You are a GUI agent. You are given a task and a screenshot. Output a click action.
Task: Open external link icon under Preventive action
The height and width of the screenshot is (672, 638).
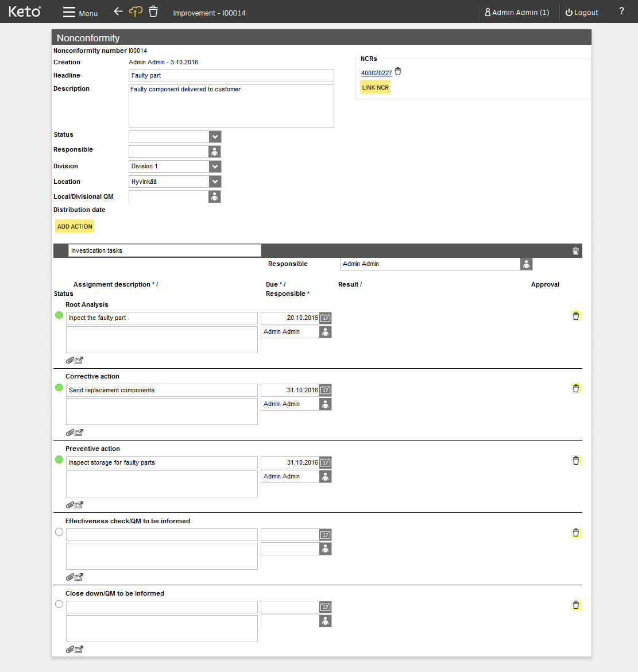[79, 505]
